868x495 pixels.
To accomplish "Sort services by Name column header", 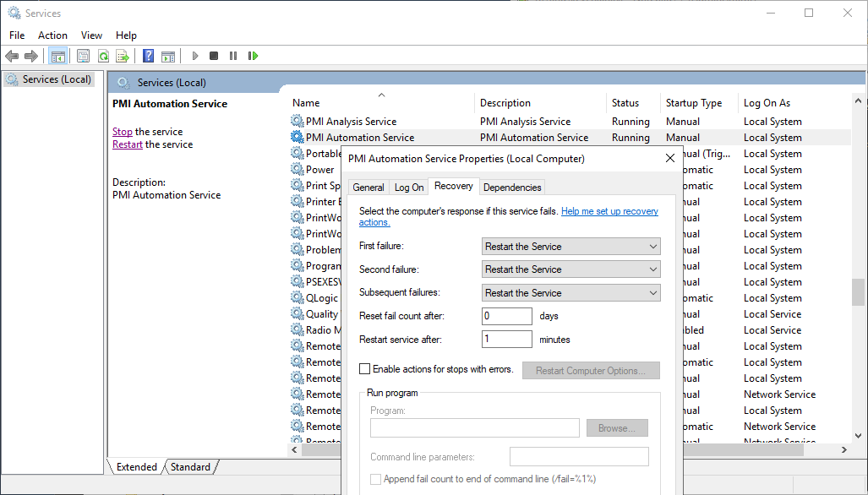I will [x=381, y=102].
